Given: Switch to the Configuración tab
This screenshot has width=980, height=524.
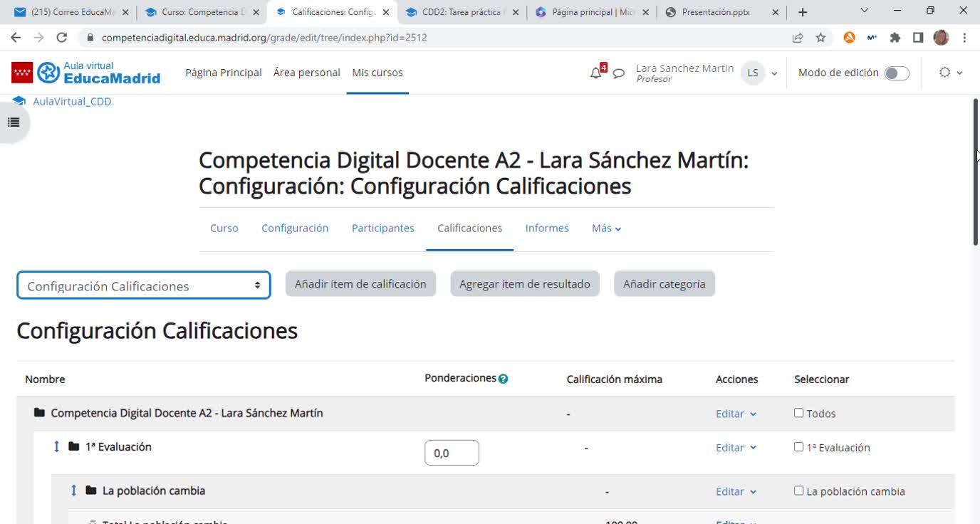Looking at the screenshot, I should click(x=295, y=228).
